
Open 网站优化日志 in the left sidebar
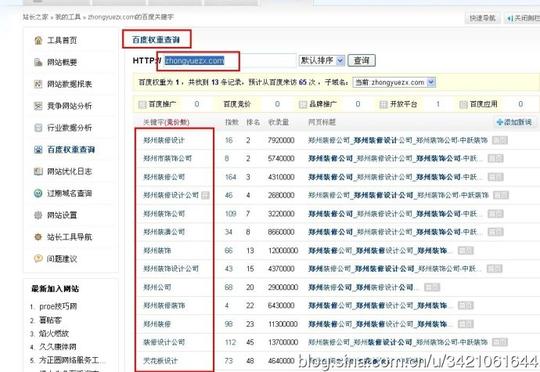69,171
